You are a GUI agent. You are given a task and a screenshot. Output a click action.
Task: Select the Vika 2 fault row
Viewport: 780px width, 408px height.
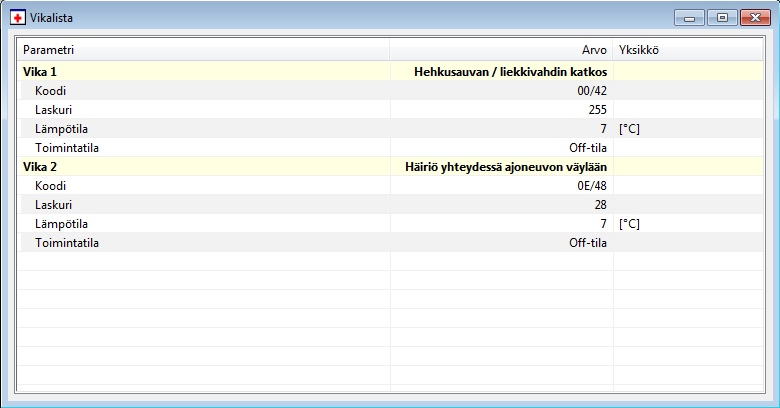[41, 167]
